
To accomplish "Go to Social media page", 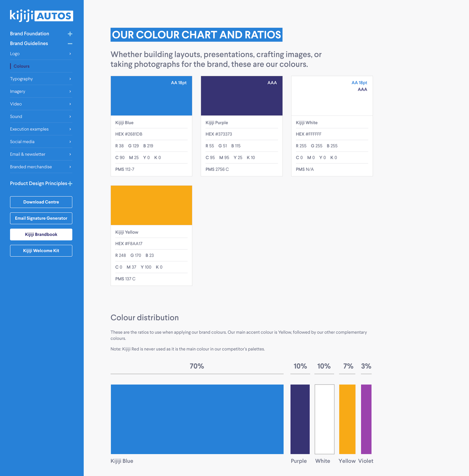I will pyautogui.click(x=22, y=141).
